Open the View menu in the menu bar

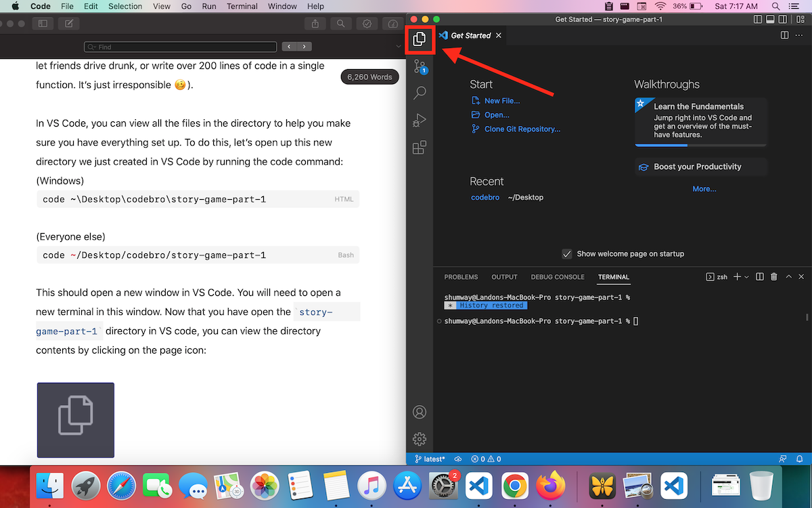(x=162, y=6)
